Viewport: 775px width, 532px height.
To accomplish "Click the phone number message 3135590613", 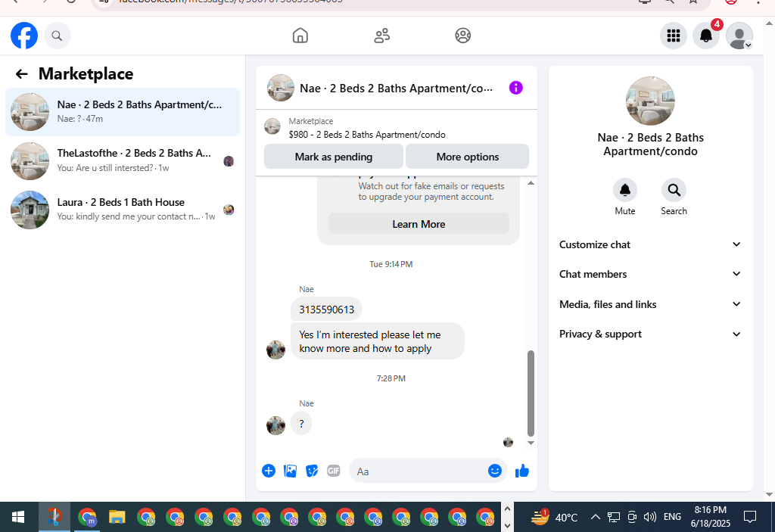I will [x=326, y=310].
